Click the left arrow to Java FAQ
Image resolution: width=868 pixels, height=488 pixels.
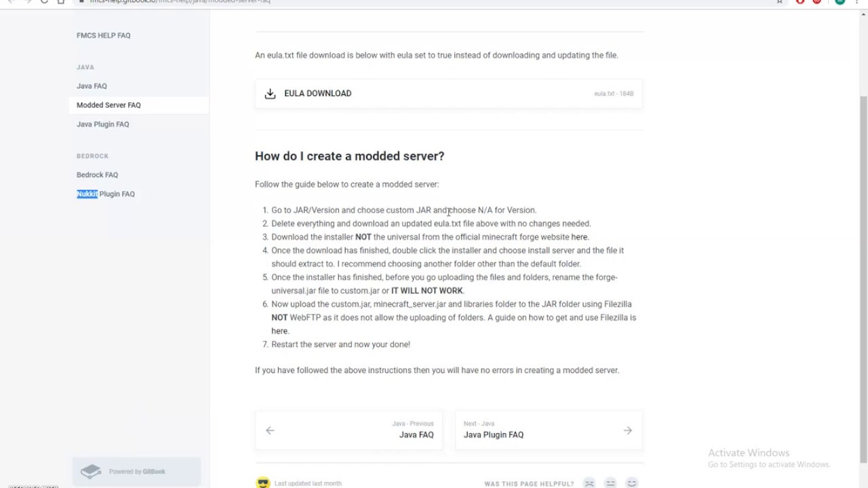270,430
